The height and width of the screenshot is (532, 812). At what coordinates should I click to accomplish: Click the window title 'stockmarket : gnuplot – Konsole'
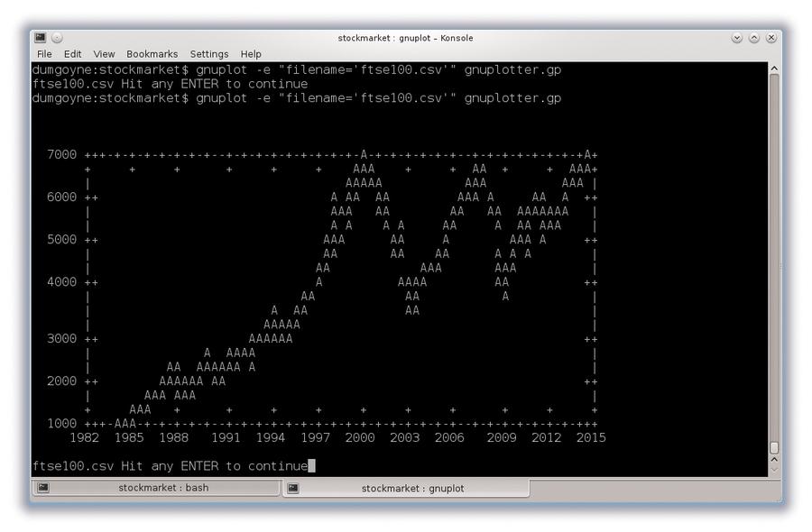(405, 38)
